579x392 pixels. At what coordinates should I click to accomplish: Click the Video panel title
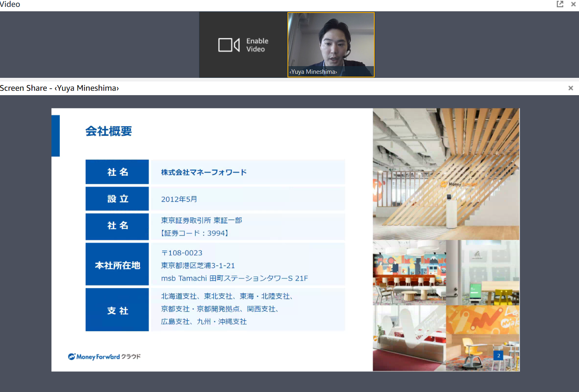tap(10, 4)
